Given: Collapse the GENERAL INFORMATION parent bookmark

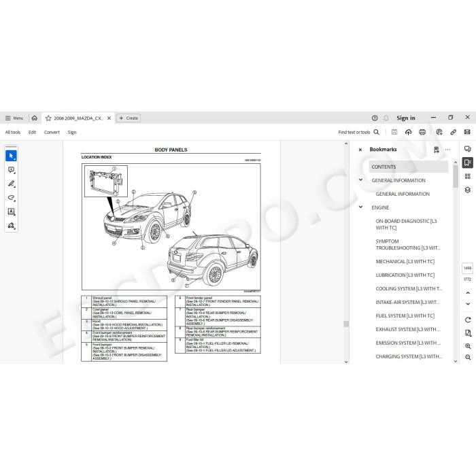Looking at the screenshot, I should pos(360,180).
